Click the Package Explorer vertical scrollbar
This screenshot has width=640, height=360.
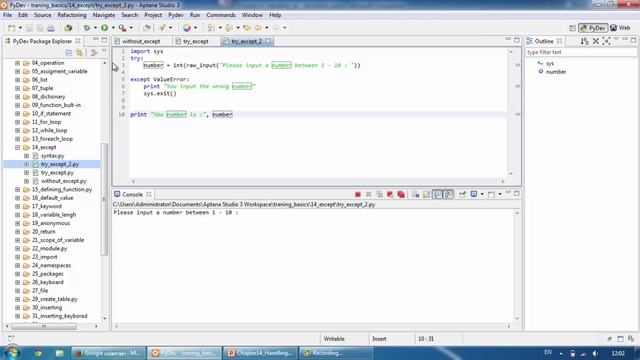[x=104, y=199]
